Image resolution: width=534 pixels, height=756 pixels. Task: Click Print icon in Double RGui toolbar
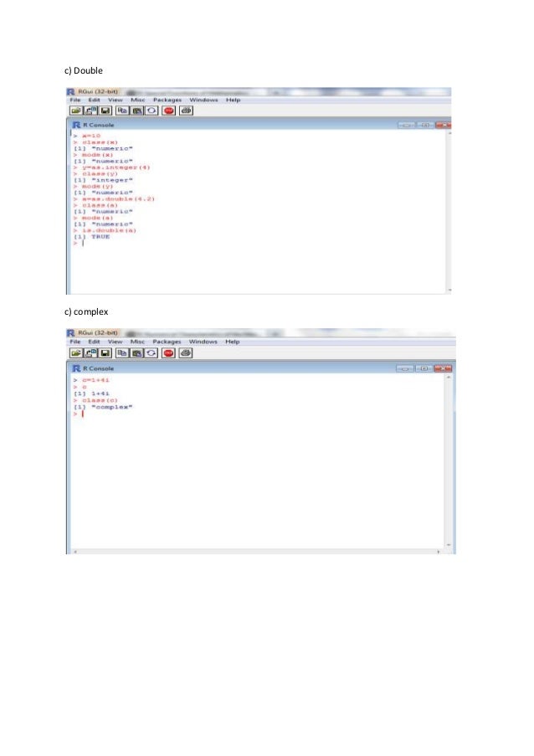(x=186, y=111)
